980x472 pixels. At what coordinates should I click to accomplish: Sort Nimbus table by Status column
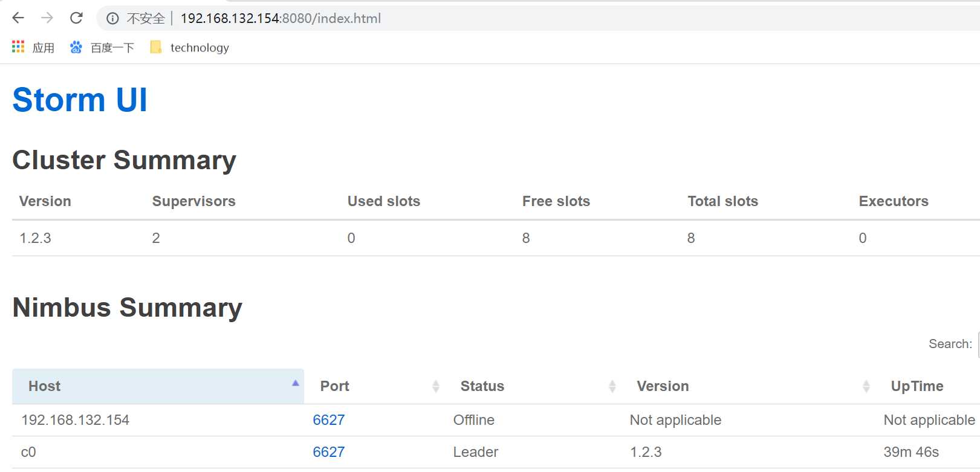533,386
